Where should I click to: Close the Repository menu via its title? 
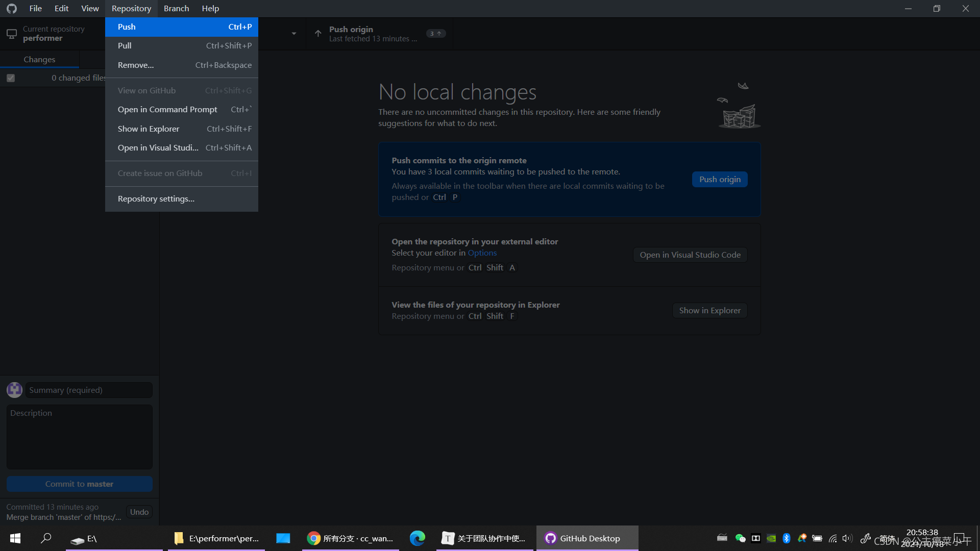pyautogui.click(x=131, y=8)
